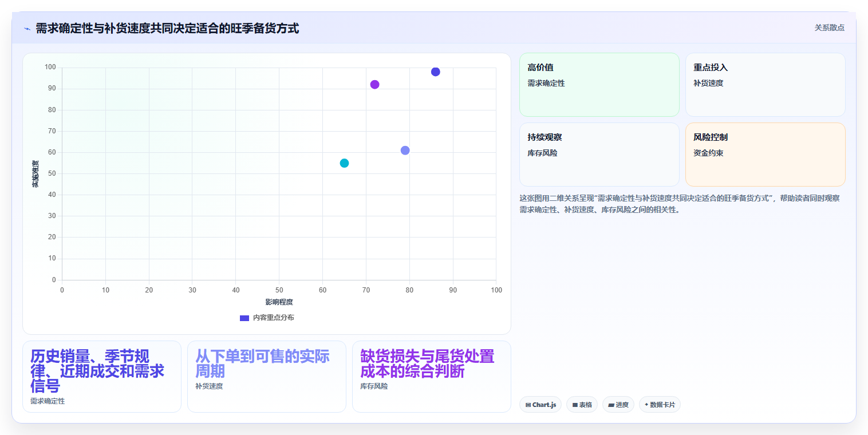This screenshot has width=868, height=435.
Task: Click the 从下单到可售的实际周期 card headline
Action: pyautogui.click(x=263, y=363)
